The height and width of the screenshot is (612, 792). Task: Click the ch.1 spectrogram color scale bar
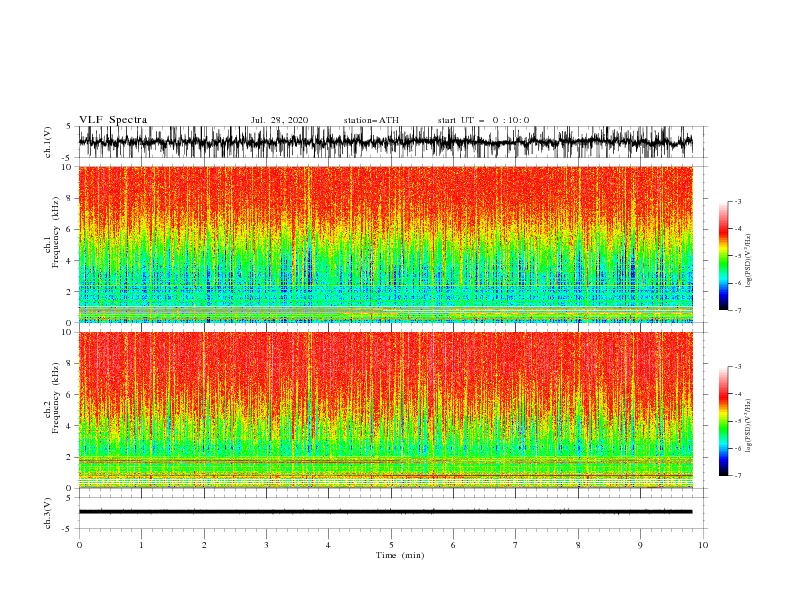(x=723, y=256)
